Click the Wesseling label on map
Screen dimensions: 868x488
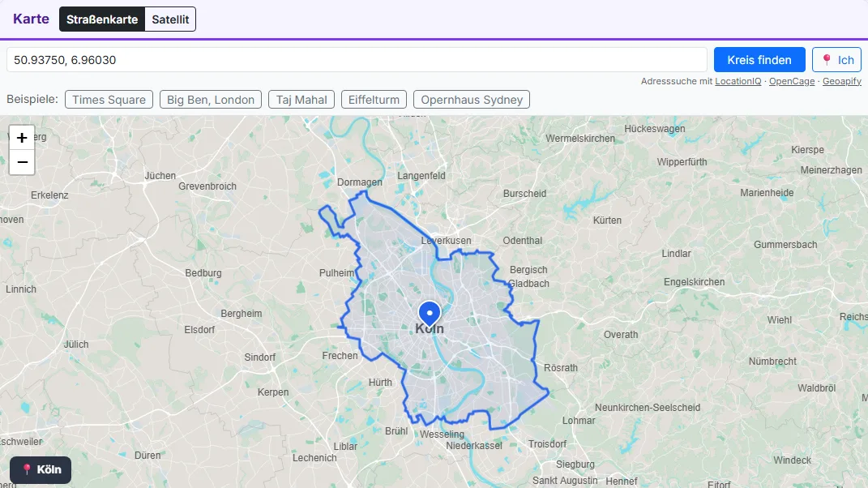click(442, 434)
